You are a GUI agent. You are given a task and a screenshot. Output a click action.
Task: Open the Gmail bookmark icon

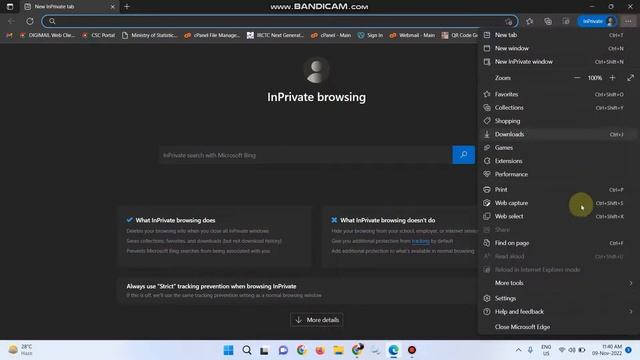point(9,36)
